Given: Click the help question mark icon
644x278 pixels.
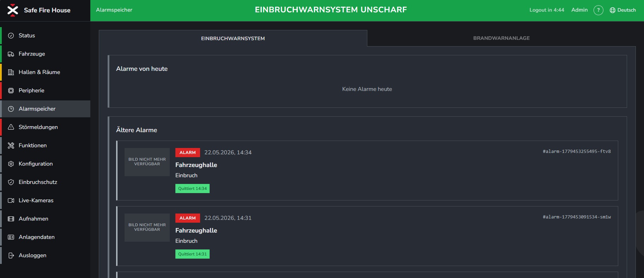Looking at the screenshot, I should [x=598, y=10].
